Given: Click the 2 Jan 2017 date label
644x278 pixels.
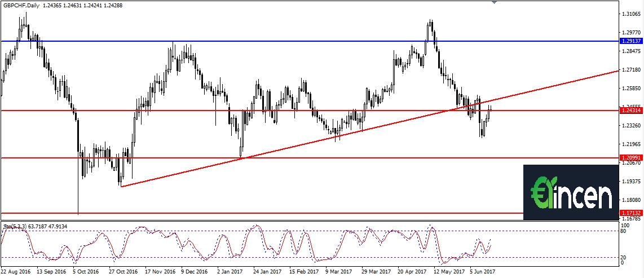Looking at the screenshot, I should coord(231,272).
